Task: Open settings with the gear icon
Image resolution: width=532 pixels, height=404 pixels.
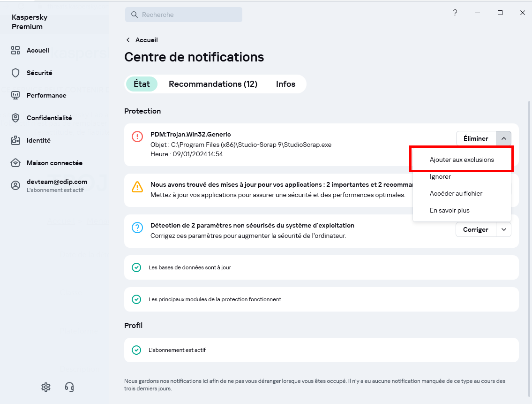Action: [x=46, y=387]
